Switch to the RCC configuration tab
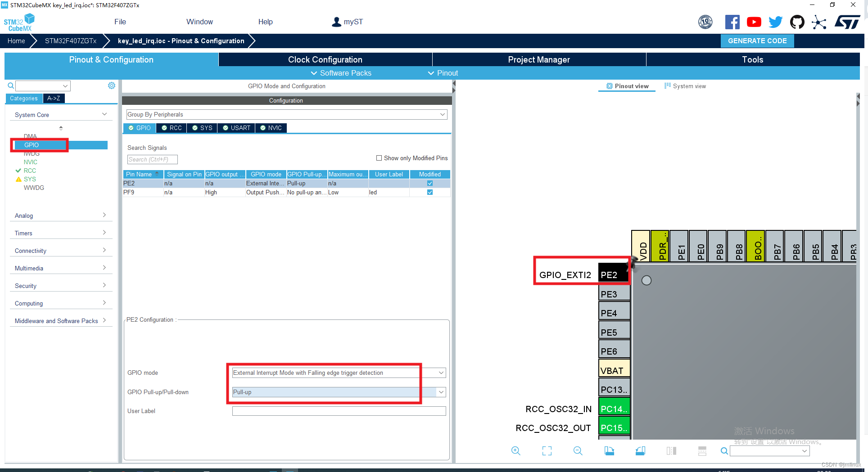 [172, 128]
